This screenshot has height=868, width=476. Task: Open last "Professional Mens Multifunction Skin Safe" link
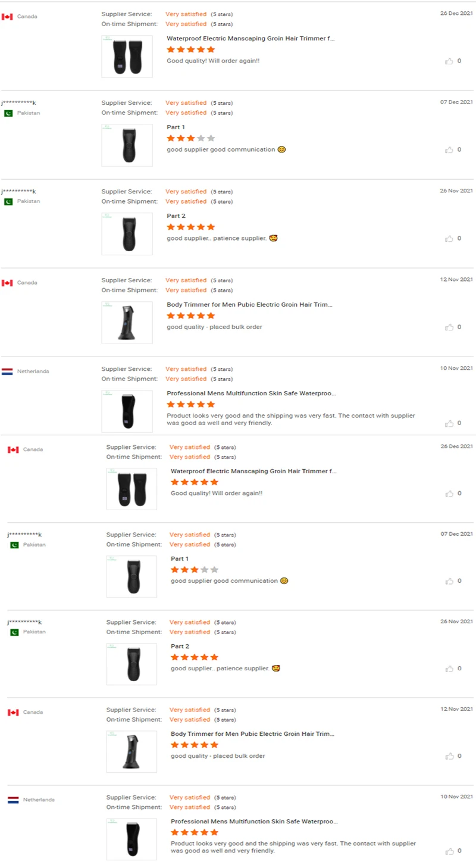click(x=254, y=822)
